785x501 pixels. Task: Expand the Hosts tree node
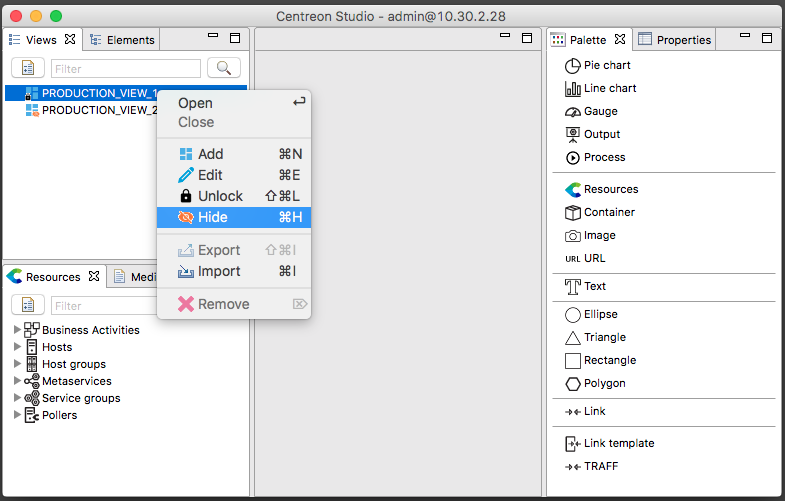(17, 347)
